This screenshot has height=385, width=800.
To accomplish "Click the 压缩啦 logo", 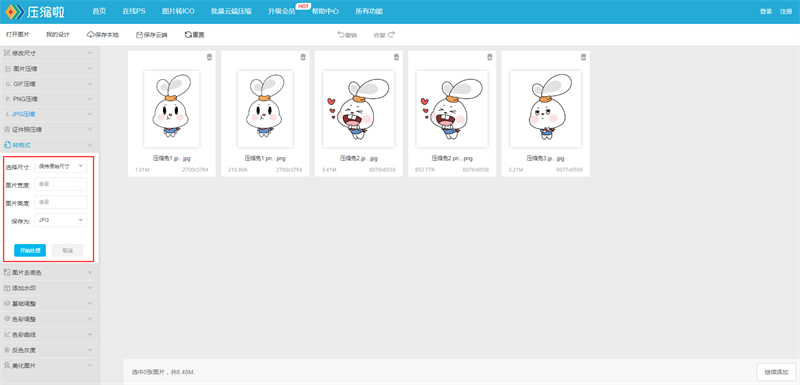I will 34,11.
